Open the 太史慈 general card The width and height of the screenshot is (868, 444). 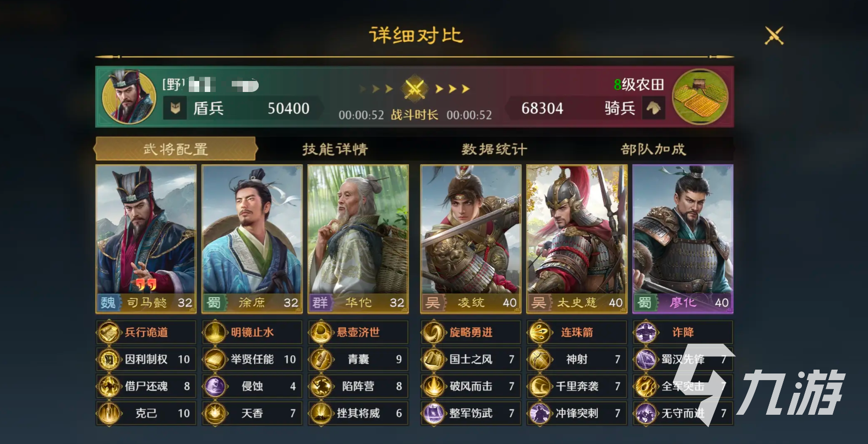577,239
